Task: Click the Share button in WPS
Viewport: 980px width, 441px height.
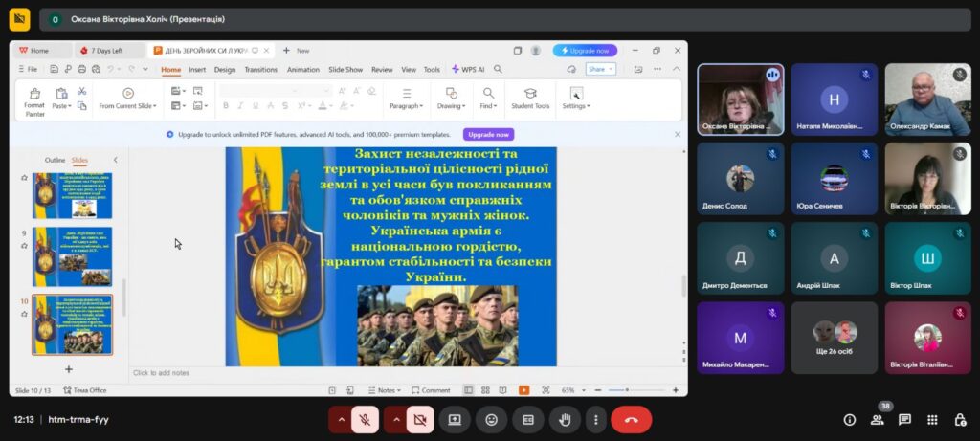Action: point(600,69)
